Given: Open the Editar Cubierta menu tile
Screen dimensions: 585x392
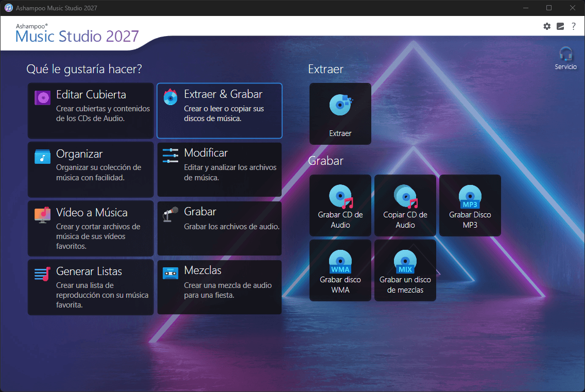Looking at the screenshot, I should click(x=91, y=111).
